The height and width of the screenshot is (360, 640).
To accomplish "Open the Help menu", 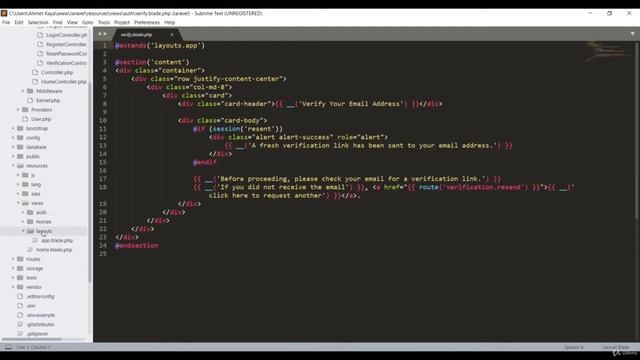I will (169, 22).
